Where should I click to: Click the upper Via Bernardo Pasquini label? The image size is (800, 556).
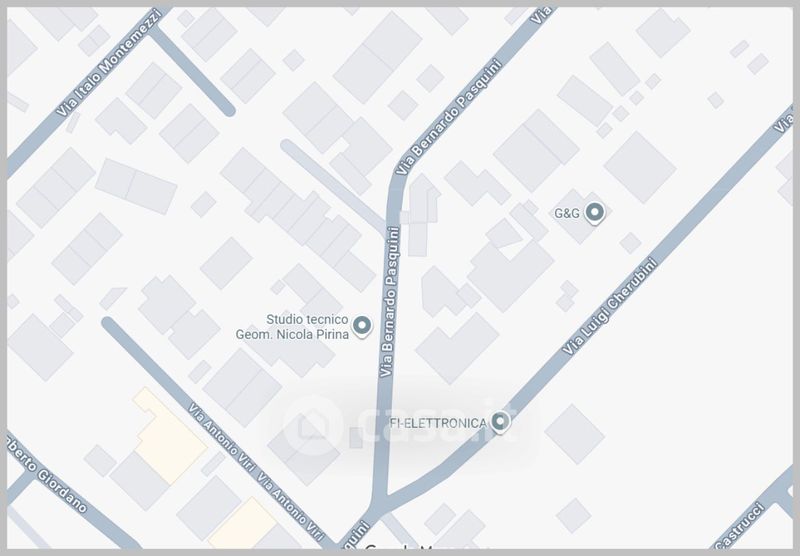coord(449,117)
